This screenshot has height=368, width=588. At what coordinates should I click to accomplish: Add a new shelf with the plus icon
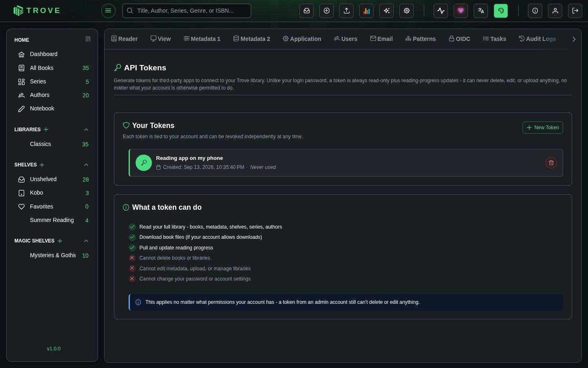42,165
